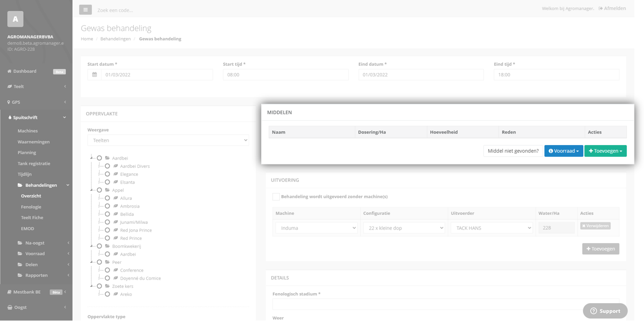Click green Toevoegen button in Middelen
644x321 pixels.
[606, 151]
